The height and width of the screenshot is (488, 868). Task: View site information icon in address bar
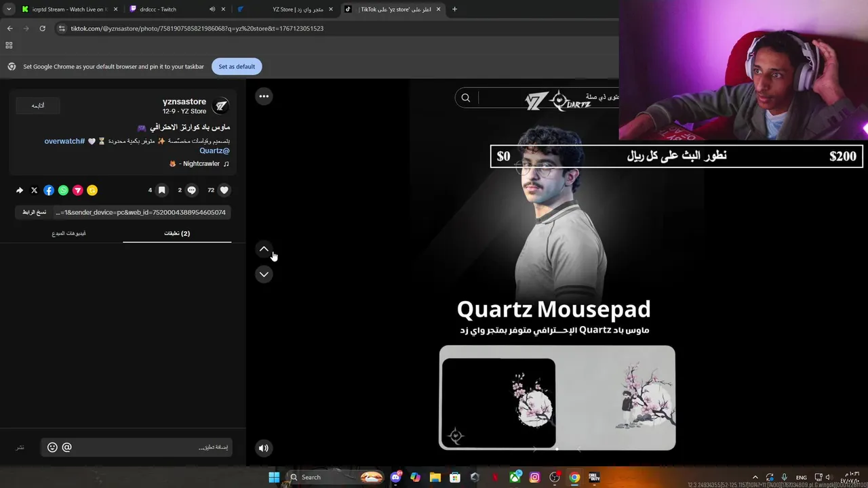(x=62, y=28)
